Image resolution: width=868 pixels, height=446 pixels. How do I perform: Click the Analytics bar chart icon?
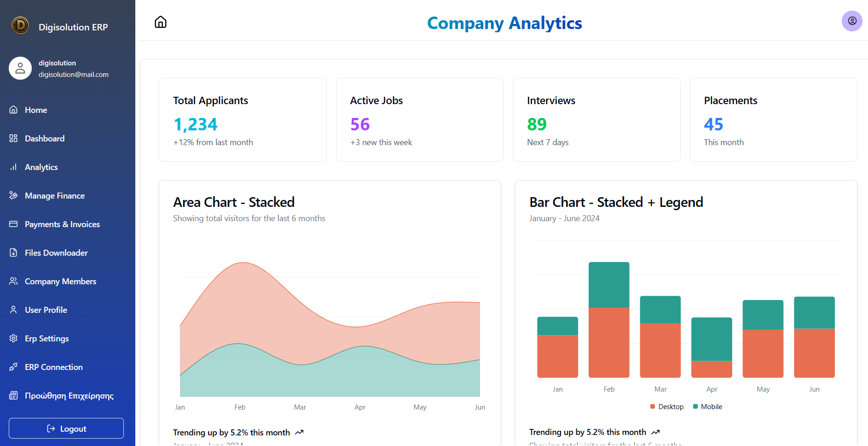tap(13, 167)
